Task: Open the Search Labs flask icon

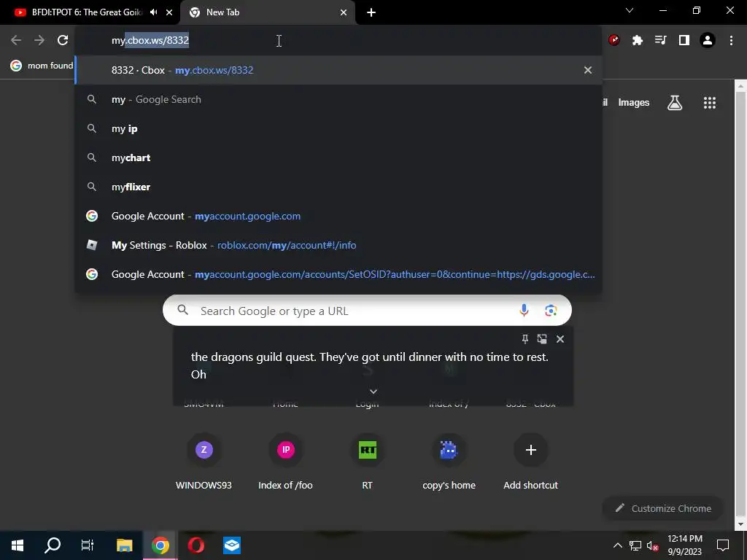Action: pyautogui.click(x=675, y=102)
